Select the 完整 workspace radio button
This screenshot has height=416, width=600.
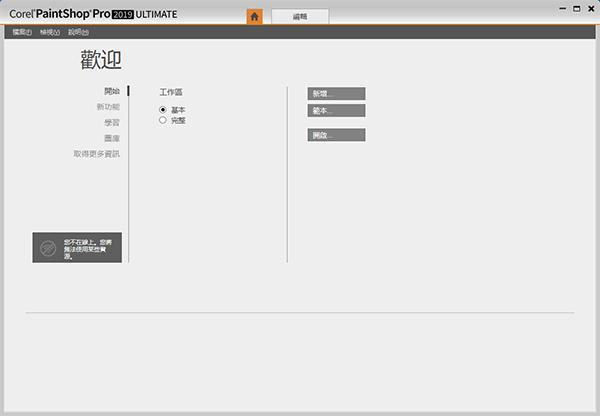[x=163, y=120]
